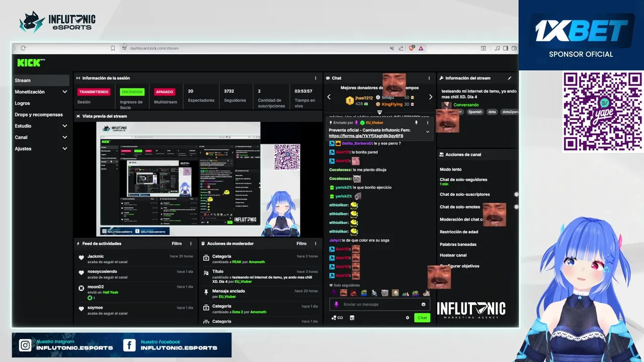Reload the page with the browser refresh icon
Viewport: 644px width, 362px height.
coord(23,48)
